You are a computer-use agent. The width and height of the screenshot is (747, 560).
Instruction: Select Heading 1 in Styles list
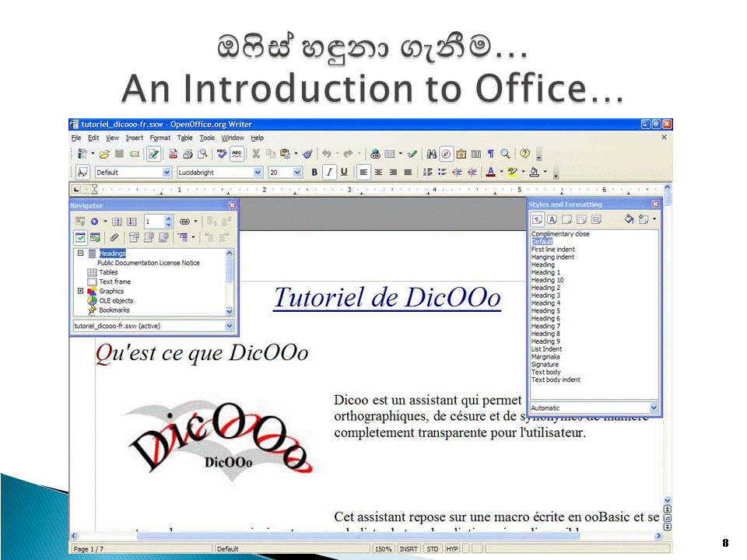click(x=545, y=272)
